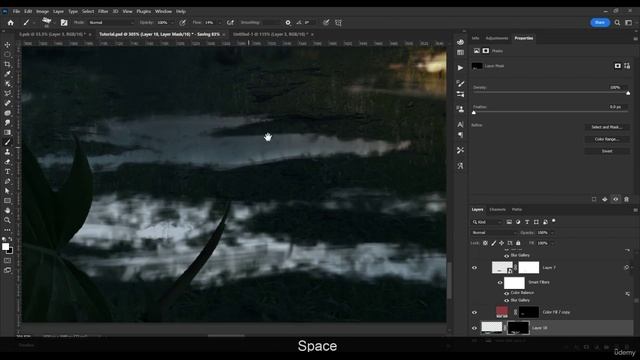Image resolution: width=640 pixels, height=360 pixels.
Task: Load selection from mask icon
Action: point(594,199)
